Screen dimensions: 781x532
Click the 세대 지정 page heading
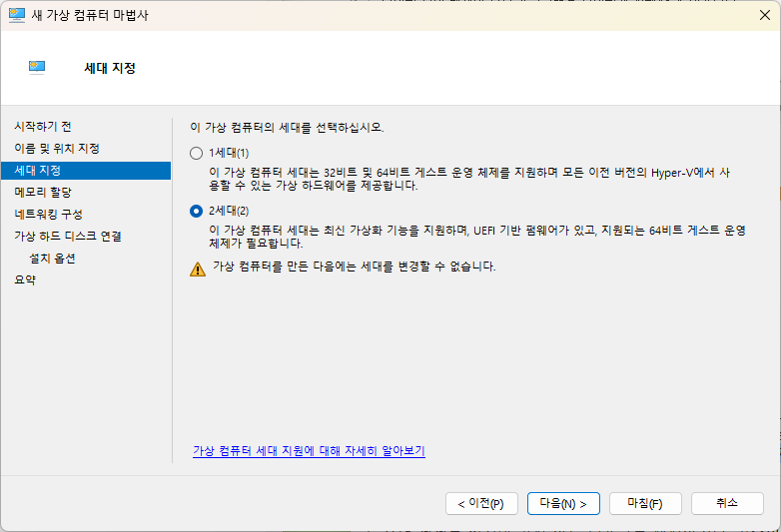pos(110,68)
